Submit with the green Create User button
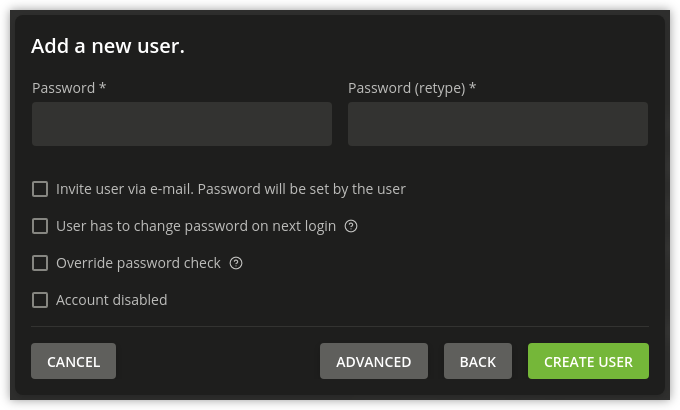Viewport: 680px width, 410px height. click(x=588, y=361)
